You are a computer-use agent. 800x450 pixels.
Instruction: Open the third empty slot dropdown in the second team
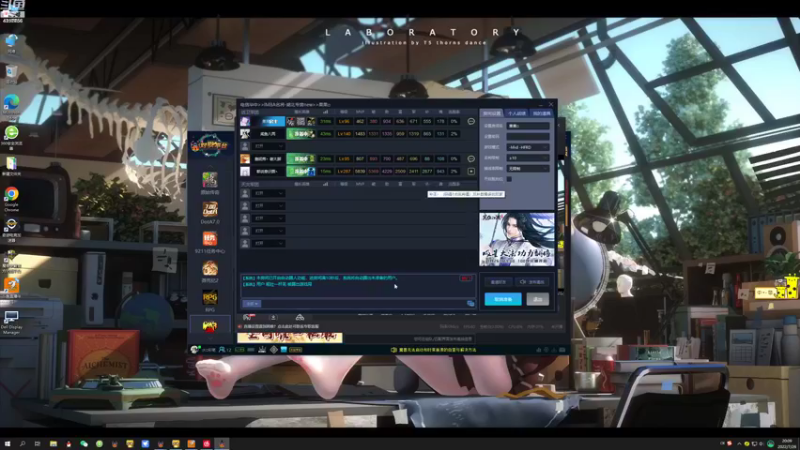pos(269,218)
